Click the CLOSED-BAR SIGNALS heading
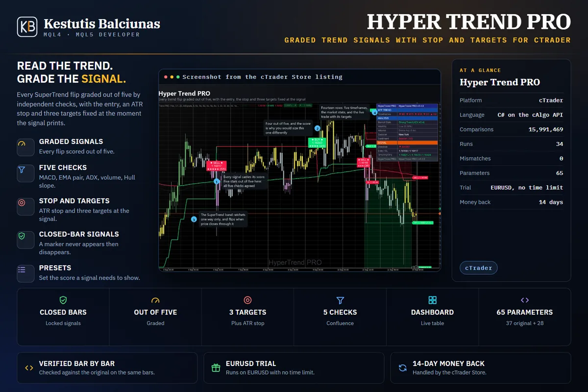Image resolution: width=588 pixels, height=392 pixels. [x=79, y=234]
